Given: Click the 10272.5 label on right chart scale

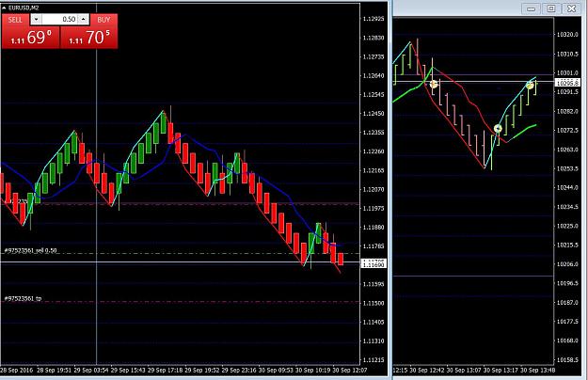Looking at the screenshot, I should tap(567, 130).
